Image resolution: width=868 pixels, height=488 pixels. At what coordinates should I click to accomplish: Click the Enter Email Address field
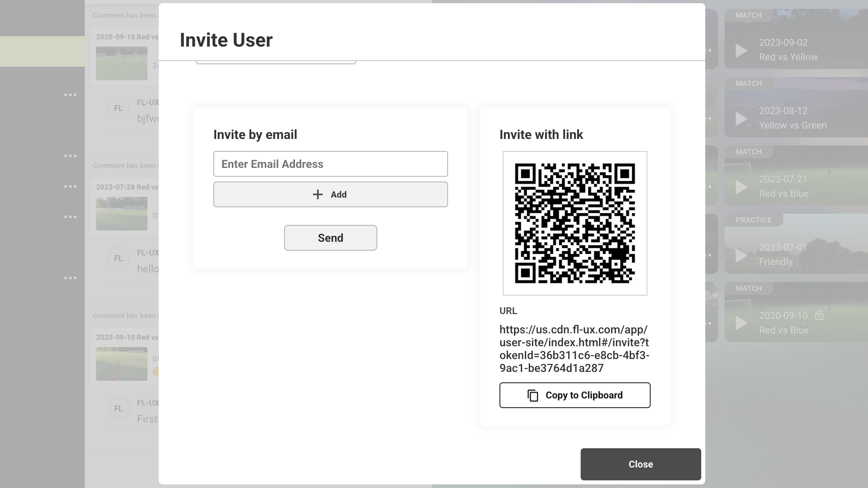point(330,164)
